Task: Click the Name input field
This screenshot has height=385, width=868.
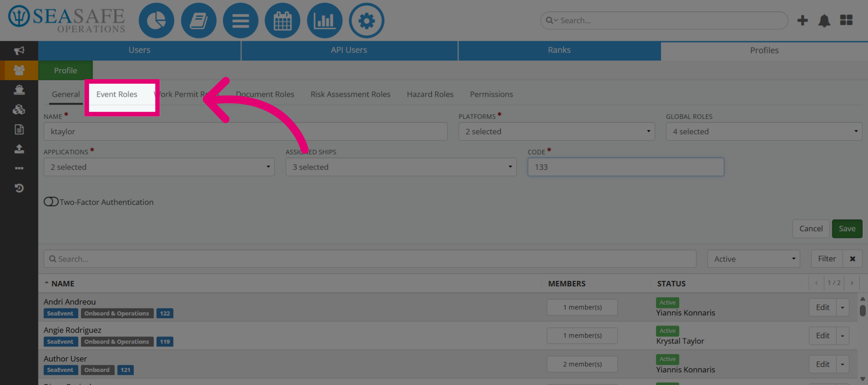Action: tap(245, 132)
